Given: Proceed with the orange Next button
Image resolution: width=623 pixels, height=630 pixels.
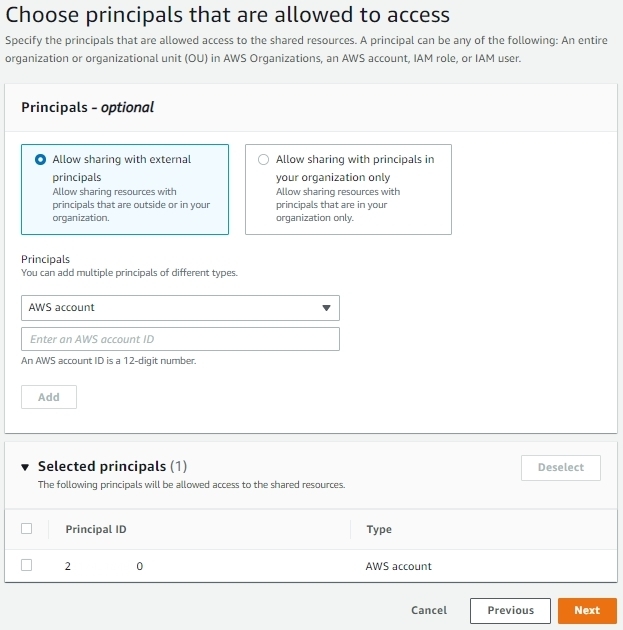Looking at the screenshot, I should tap(587, 611).
